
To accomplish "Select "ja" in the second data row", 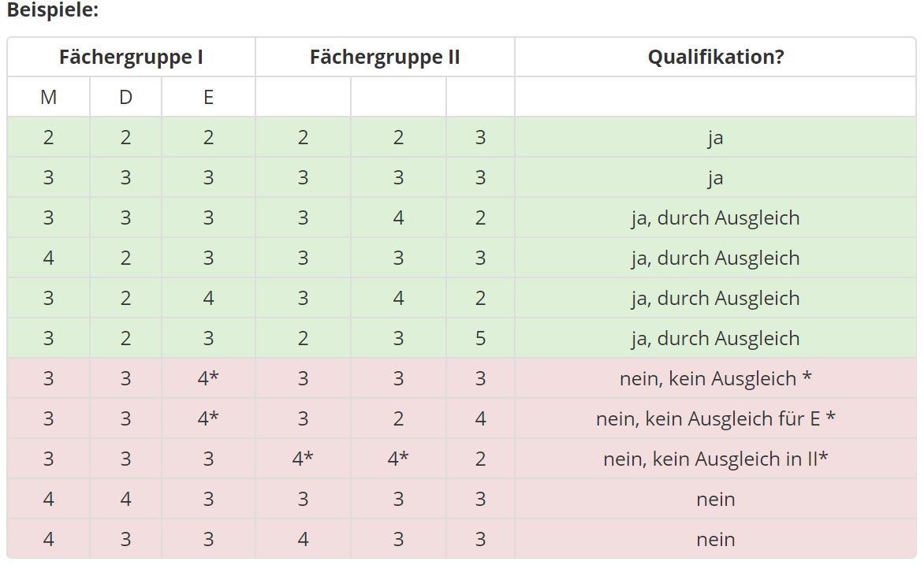I will tap(715, 178).
